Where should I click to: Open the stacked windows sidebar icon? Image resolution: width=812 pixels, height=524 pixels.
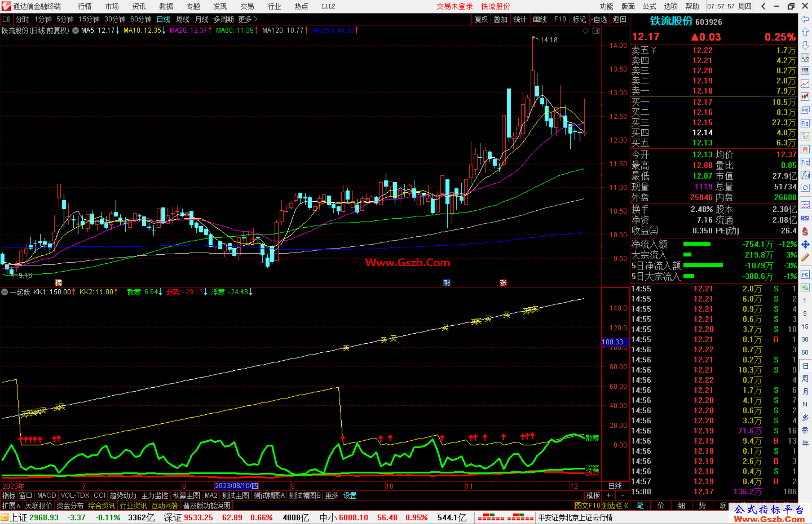(x=805, y=110)
